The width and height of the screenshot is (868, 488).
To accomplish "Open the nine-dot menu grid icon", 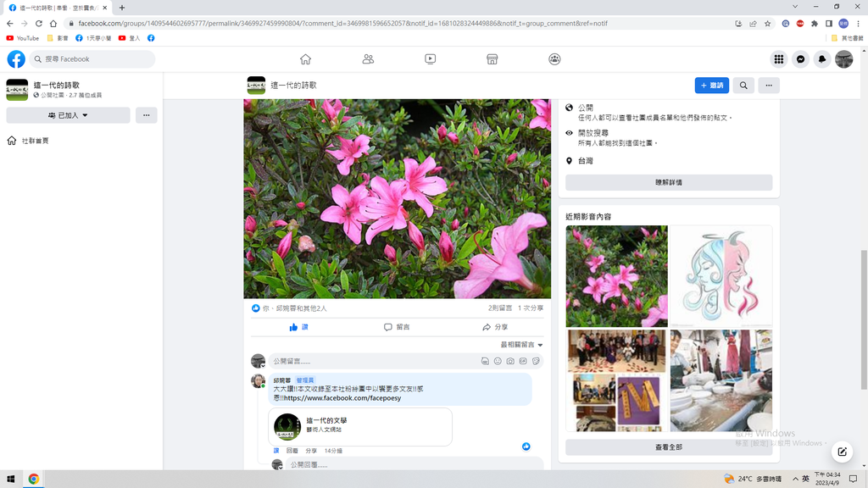I will [x=778, y=59].
